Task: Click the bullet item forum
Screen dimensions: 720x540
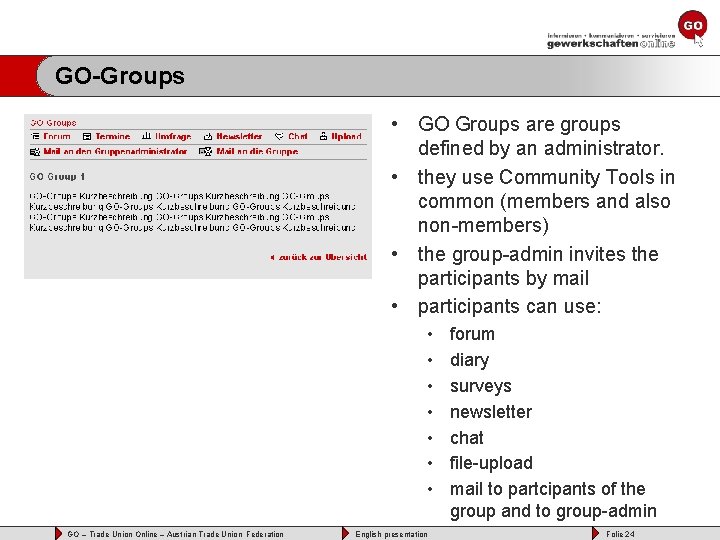Action: [x=472, y=334]
